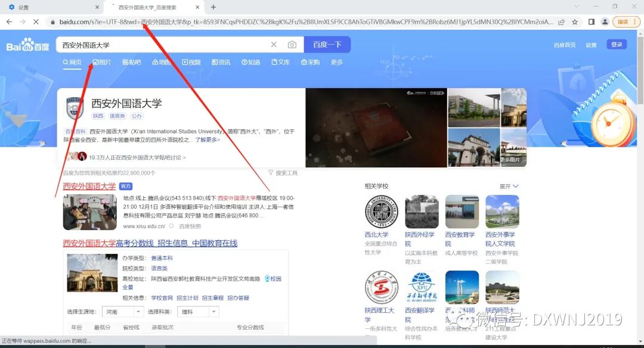
Task: Click the 百度一下 search button
Action: (327, 44)
